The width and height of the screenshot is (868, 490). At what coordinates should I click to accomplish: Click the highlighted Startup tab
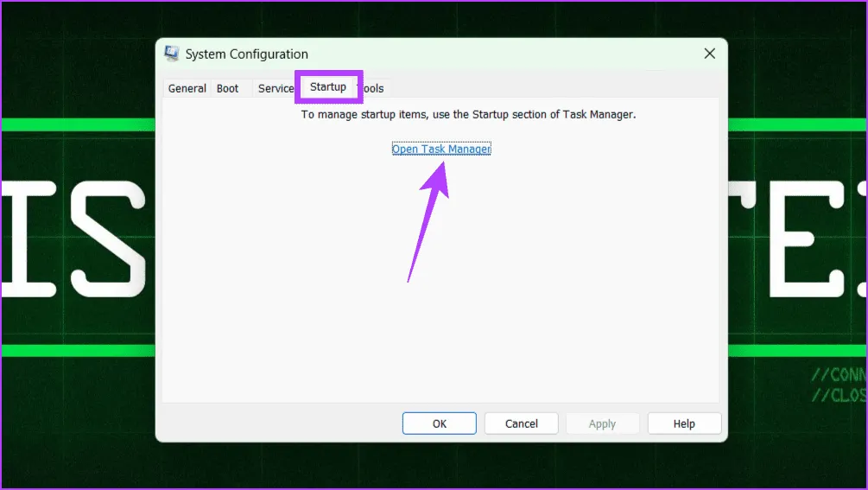(328, 87)
